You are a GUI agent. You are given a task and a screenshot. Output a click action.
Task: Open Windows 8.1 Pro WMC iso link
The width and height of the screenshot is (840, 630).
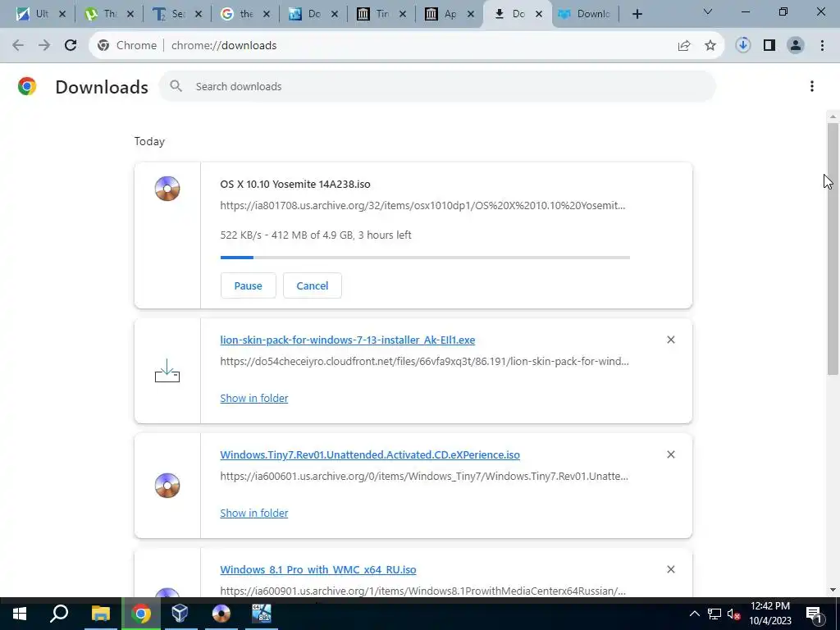point(318,569)
